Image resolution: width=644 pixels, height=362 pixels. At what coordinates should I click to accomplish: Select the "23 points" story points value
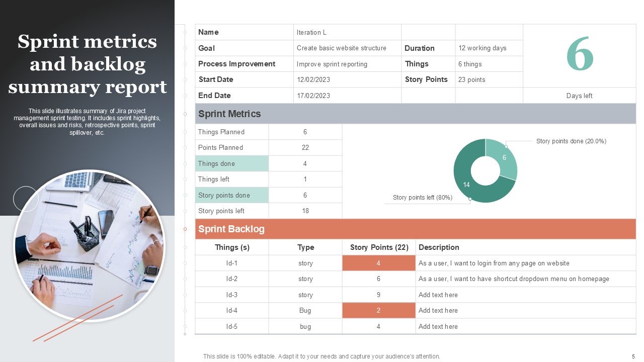[x=472, y=79]
